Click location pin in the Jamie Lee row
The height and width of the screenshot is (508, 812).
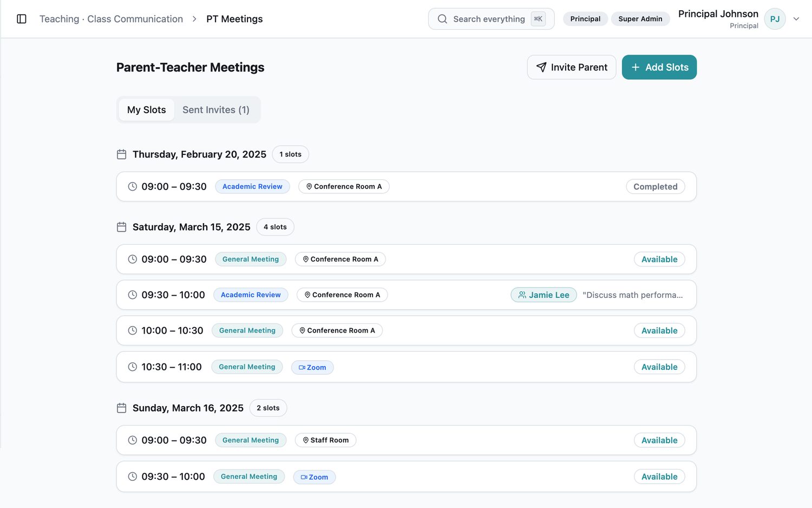307,295
